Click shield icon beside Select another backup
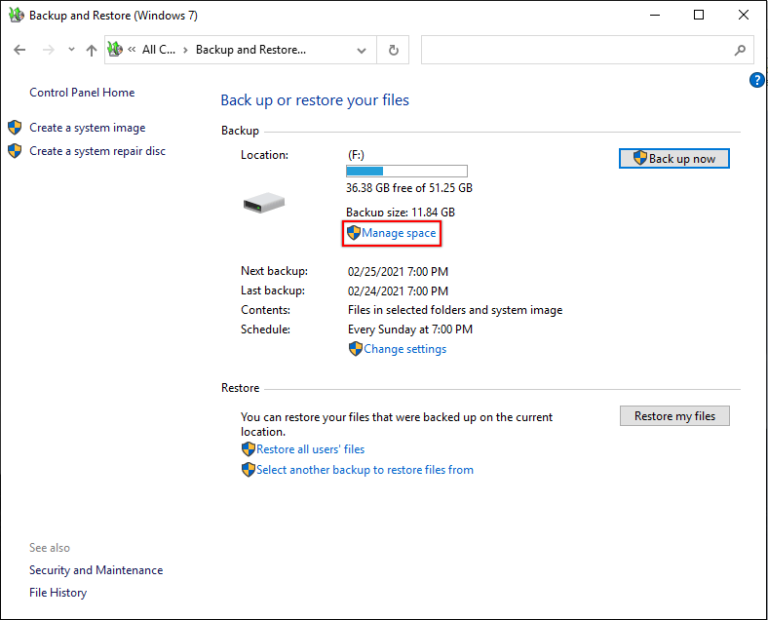768x620 pixels. tap(248, 470)
